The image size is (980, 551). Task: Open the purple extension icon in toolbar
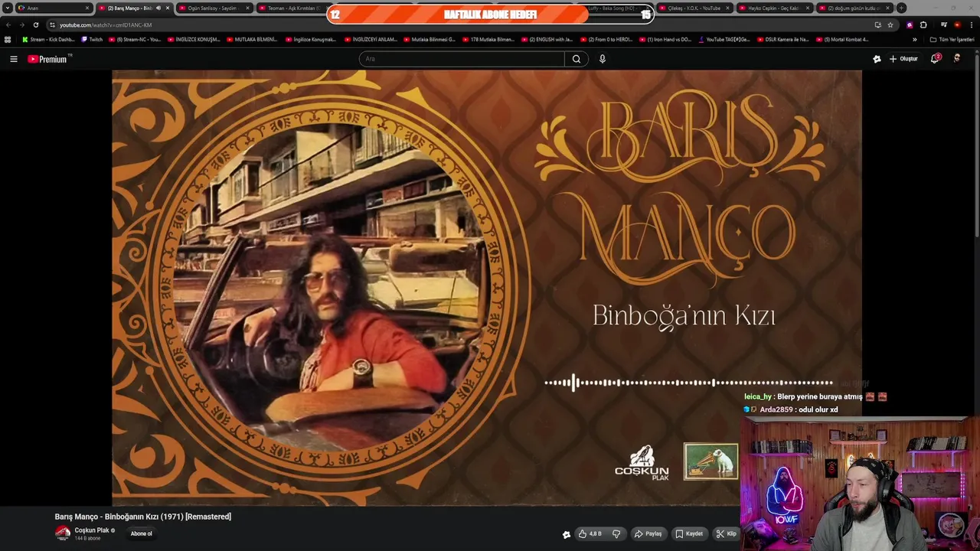coord(910,24)
